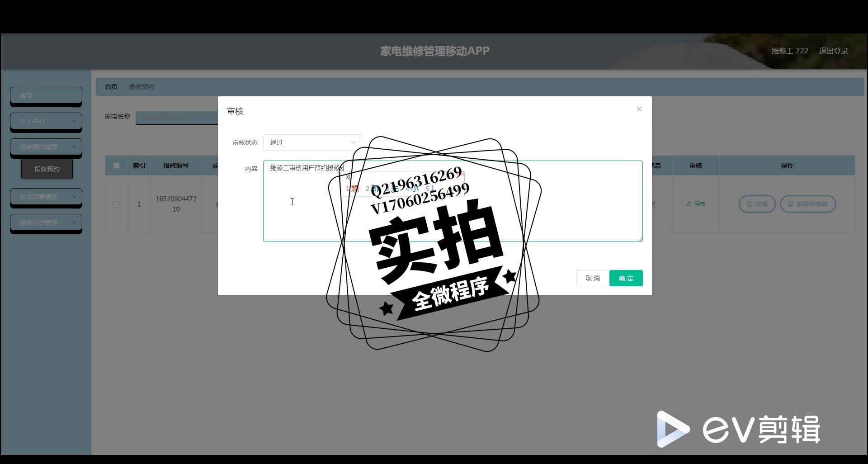The width and height of the screenshot is (868, 464).
Task: Toggle the select-all checkbox in table header
Action: click(x=117, y=166)
